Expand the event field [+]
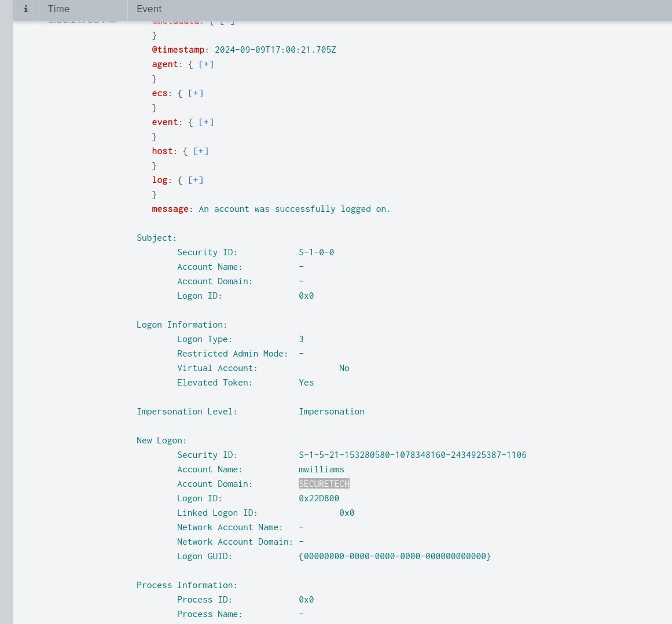 point(206,122)
